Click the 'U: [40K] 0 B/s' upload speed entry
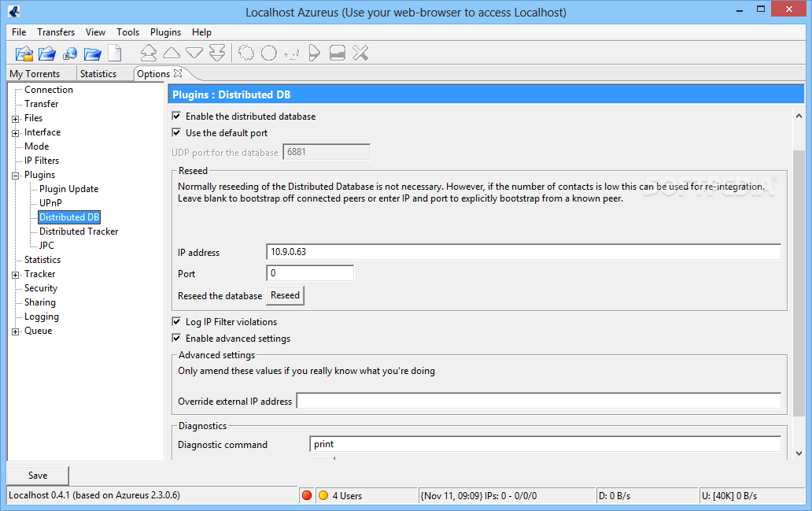Screen dimensions: 812x511 pyautogui.click(x=729, y=496)
